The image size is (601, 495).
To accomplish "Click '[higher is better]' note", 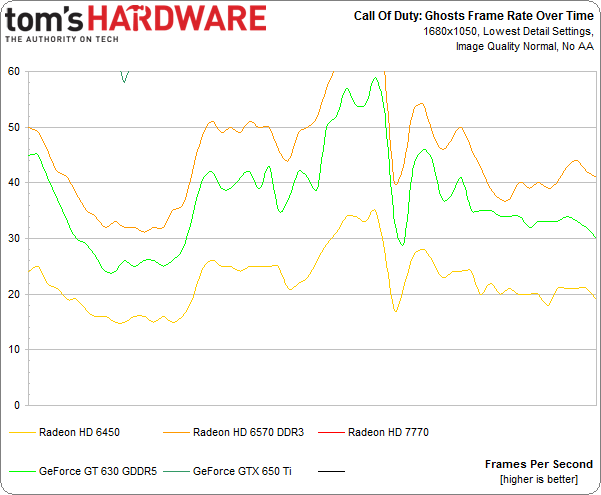I will click(539, 479).
